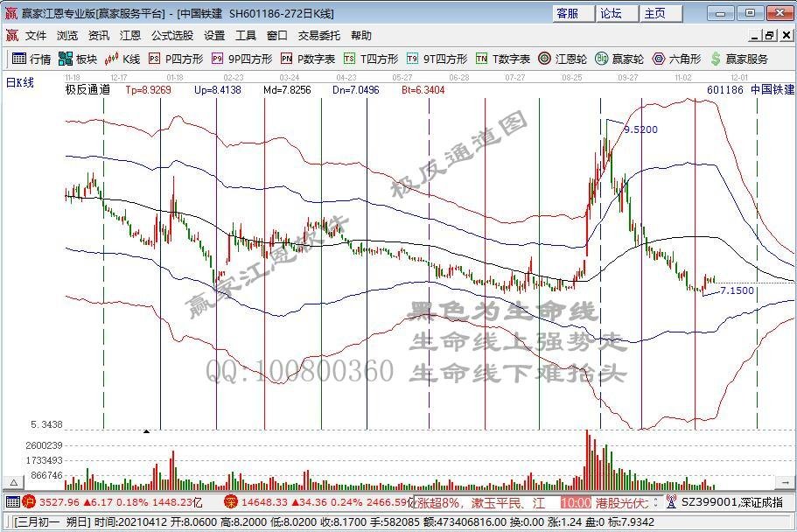Open the 公式选股 menu
This screenshot has height=532, width=797.
(x=172, y=36)
